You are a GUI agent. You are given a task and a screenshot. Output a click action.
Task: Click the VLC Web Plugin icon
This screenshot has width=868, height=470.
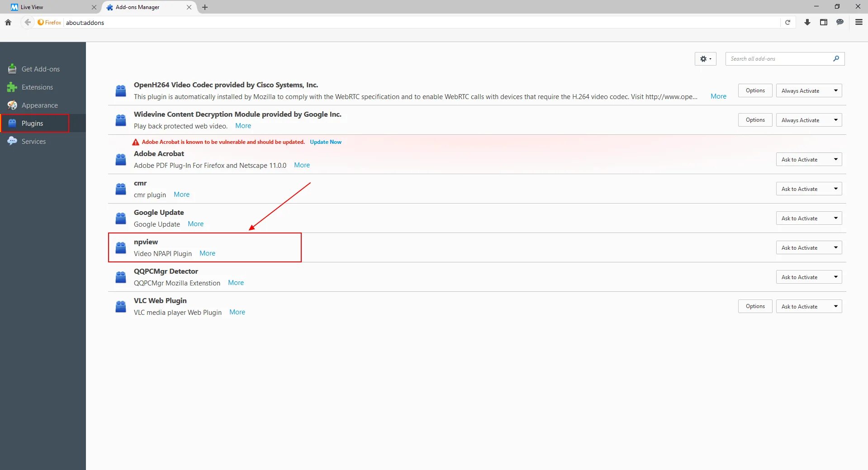click(x=121, y=307)
